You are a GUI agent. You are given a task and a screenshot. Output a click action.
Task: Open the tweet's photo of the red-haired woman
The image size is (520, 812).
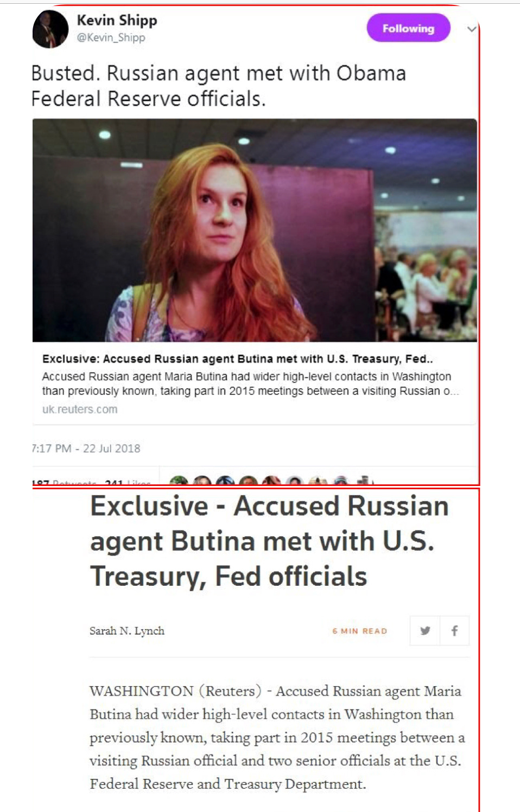click(x=255, y=230)
